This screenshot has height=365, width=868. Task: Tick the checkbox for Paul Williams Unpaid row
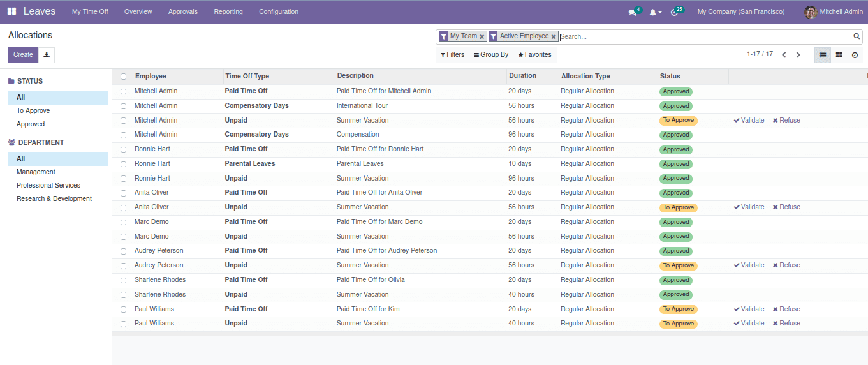(x=123, y=324)
